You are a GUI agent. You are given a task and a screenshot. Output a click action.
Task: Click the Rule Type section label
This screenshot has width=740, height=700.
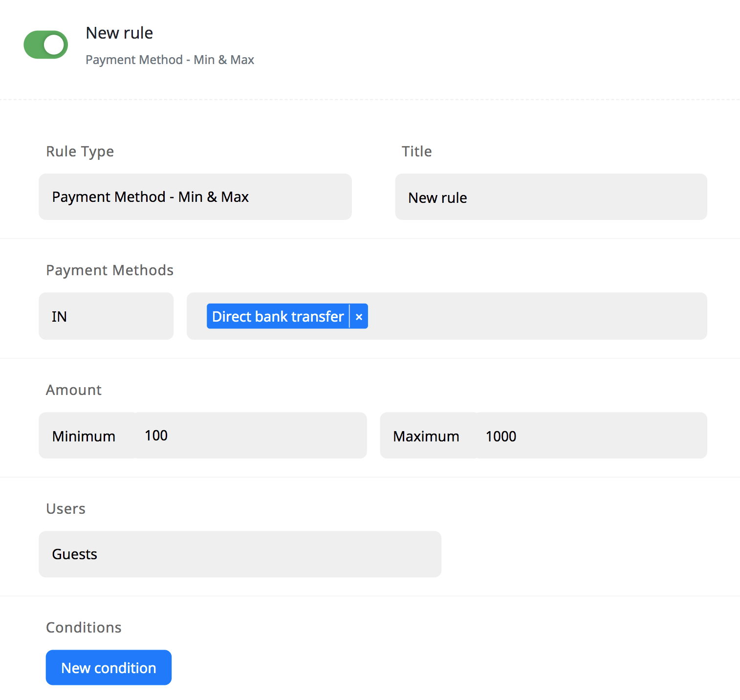[80, 152]
